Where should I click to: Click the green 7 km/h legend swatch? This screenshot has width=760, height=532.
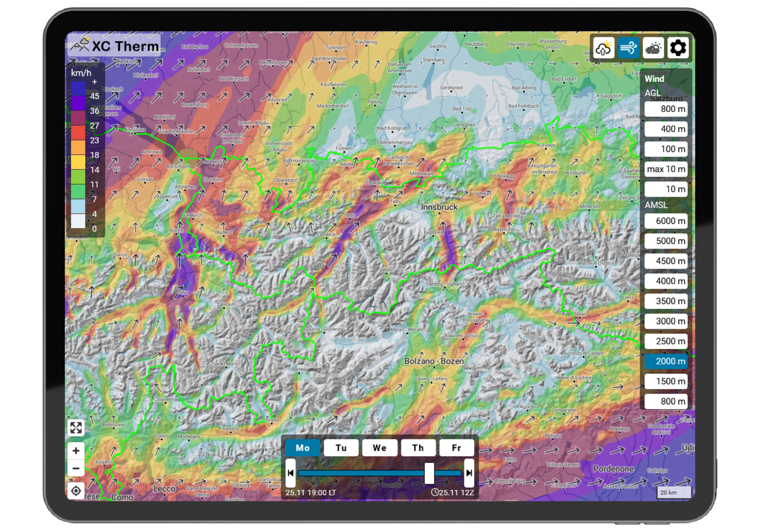point(78,192)
